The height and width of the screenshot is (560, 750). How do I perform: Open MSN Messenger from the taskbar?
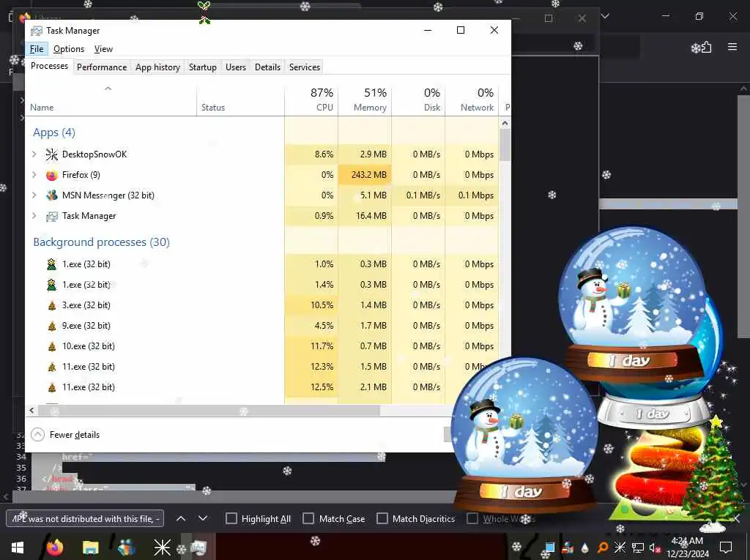126,547
